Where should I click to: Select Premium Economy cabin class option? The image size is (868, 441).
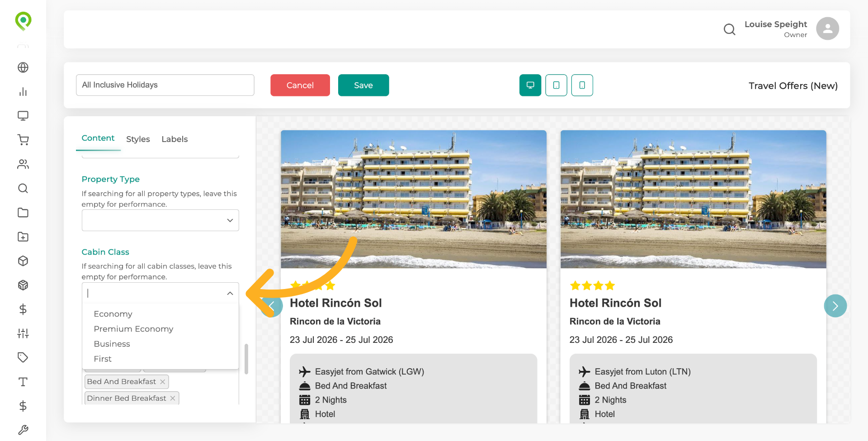133,329
